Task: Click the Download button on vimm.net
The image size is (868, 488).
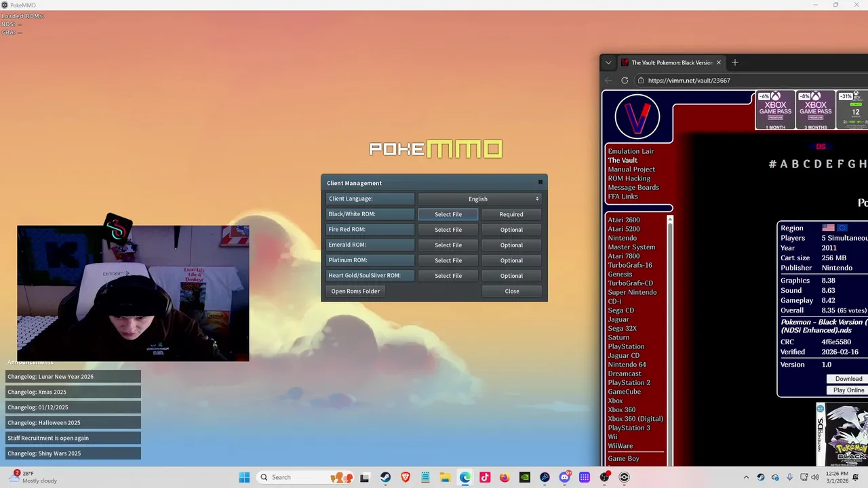Action: pos(848,379)
